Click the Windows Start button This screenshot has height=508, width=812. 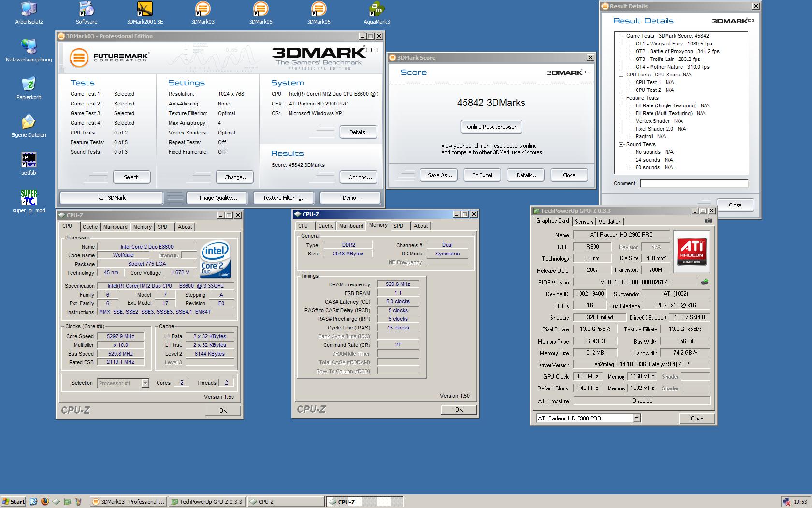click(x=13, y=502)
